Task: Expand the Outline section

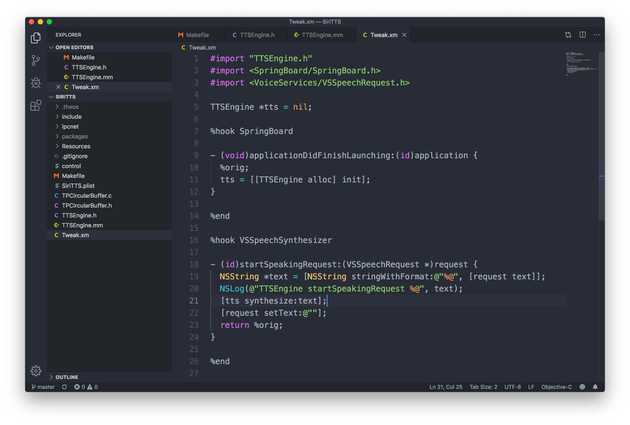Action: [x=67, y=377]
